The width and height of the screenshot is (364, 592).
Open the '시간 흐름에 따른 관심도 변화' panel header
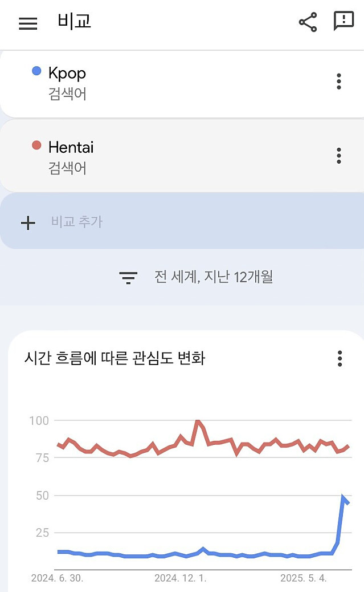pyautogui.click(x=116, y=359)
